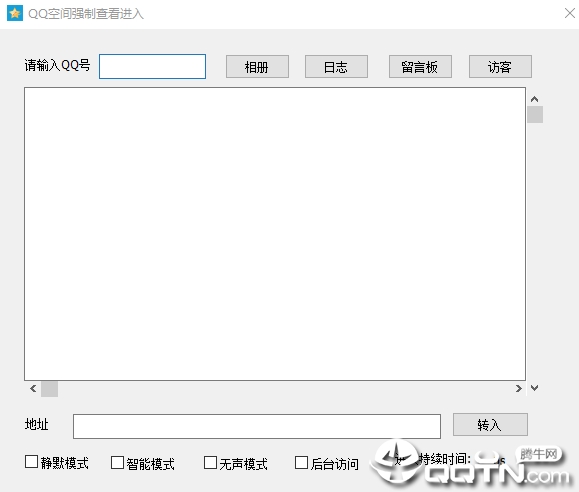
Task: Click the horizontal scrollbar right arrow
Action: pos(519,389)
